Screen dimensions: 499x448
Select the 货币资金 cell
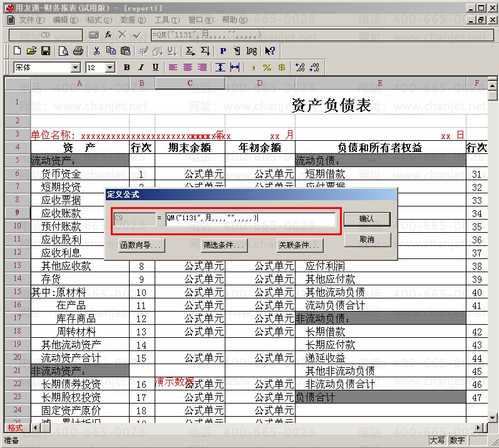tap(80, 174)
